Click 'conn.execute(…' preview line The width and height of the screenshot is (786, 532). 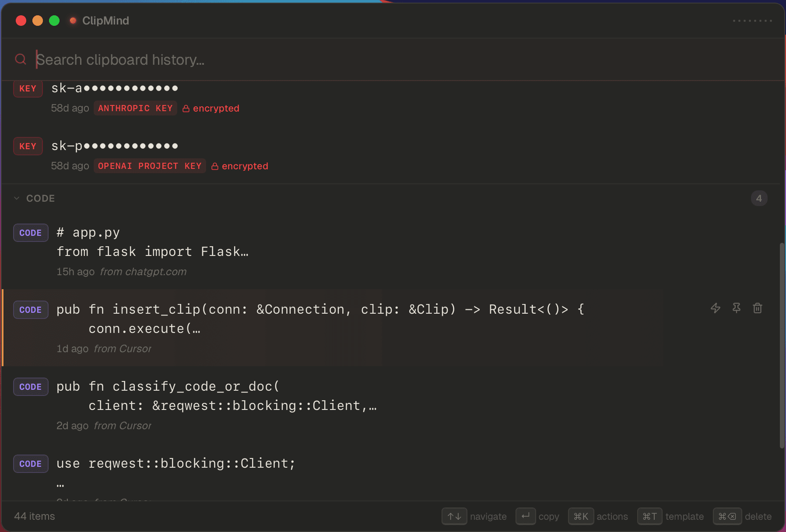pos(144,329)
